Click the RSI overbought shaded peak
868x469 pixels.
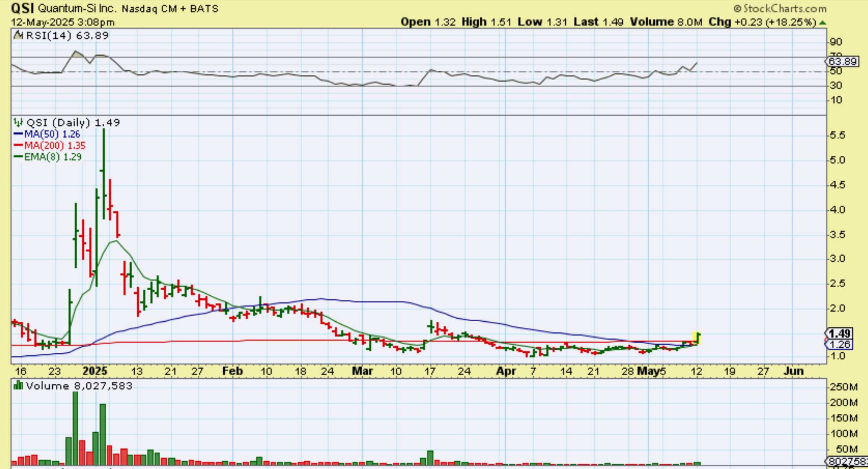[x=77, y=54]
